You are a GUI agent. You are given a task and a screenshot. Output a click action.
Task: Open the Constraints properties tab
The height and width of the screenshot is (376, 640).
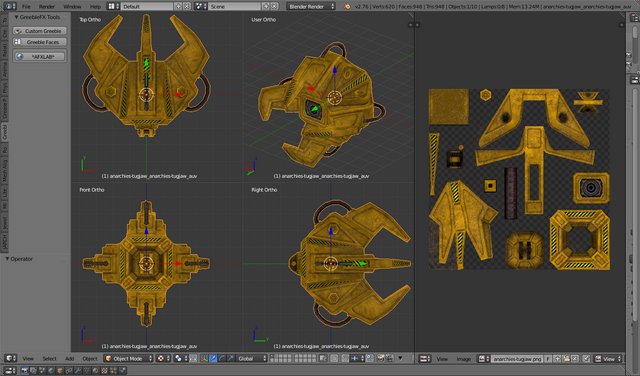[x=69, y=371]
